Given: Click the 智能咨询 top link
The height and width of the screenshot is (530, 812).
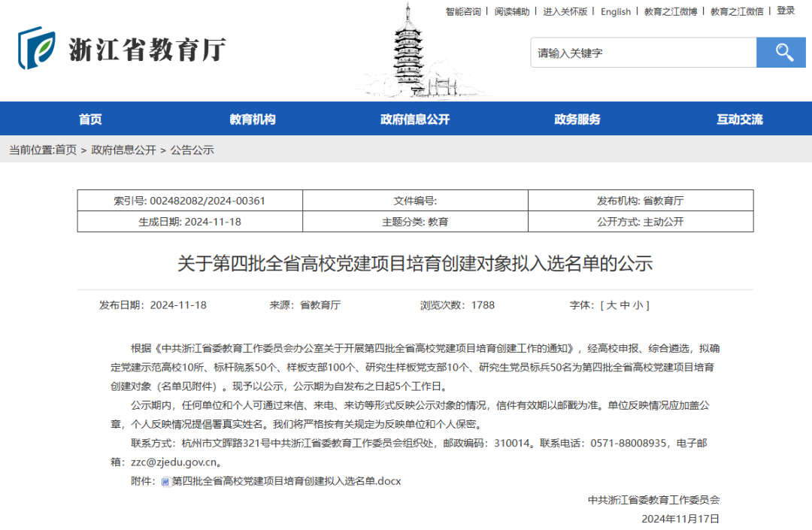Looking at the screenshot, I should (463, 11).
